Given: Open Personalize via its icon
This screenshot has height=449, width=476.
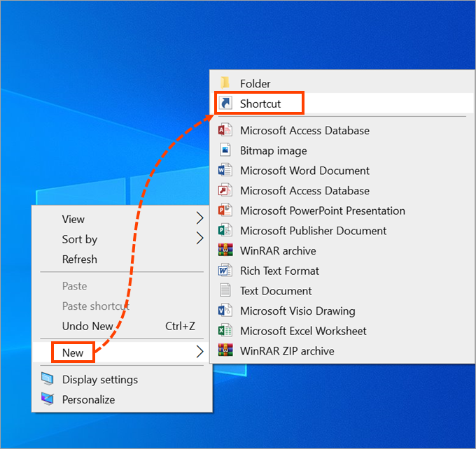Looking at the screenshot, I should pos(48,400).
